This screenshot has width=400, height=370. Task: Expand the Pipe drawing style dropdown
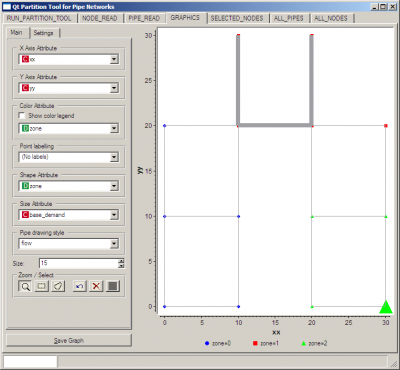69,243
